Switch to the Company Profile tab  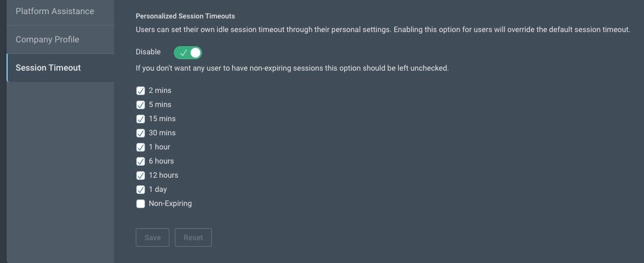48,40
